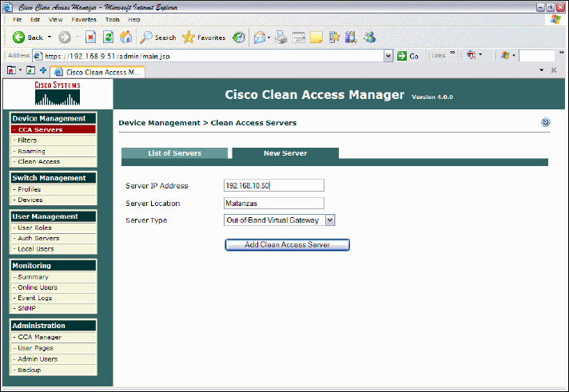Open the address bar URL dropdown arrow
569x392 pixels.
pos(388,56)
